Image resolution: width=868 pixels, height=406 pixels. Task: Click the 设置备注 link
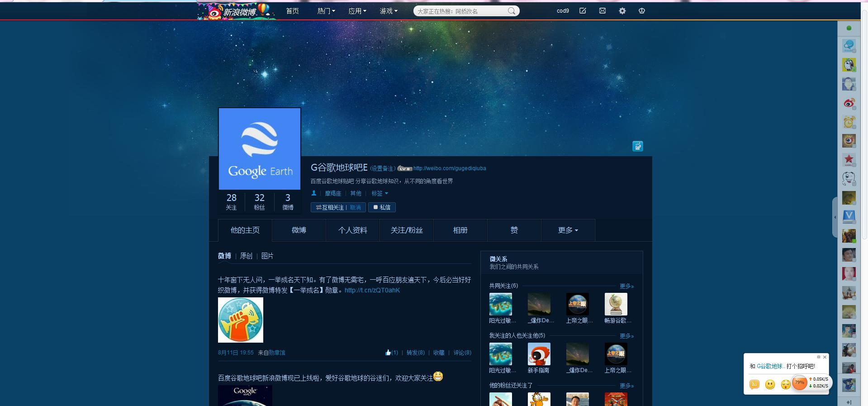point(383,168)
